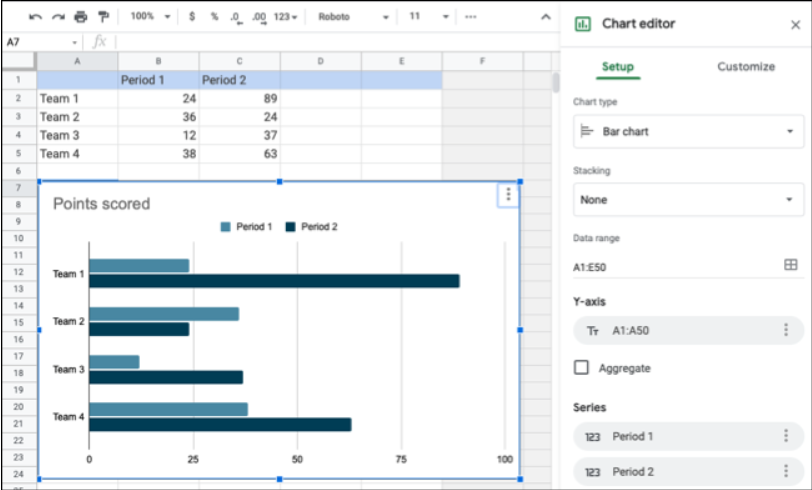The image size is (812, 490).
Task: Collapse the toolbar with the up chevron
Action: 545,17
